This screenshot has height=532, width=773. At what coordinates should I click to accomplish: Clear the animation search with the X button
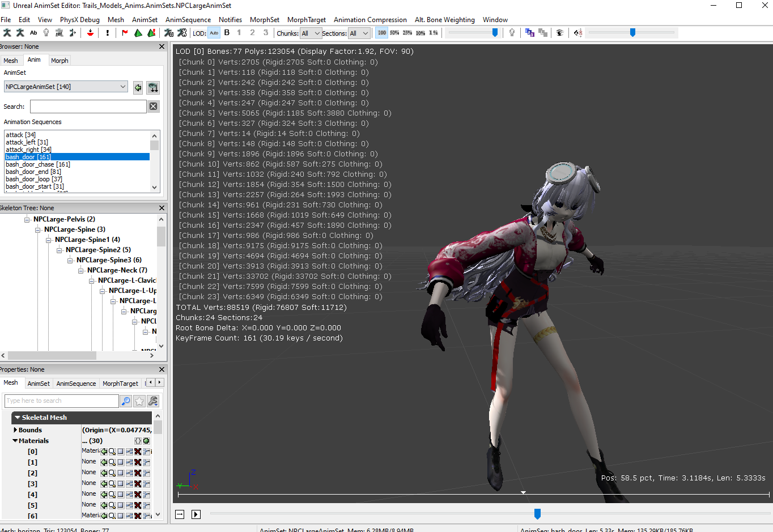tap(153, 107)
